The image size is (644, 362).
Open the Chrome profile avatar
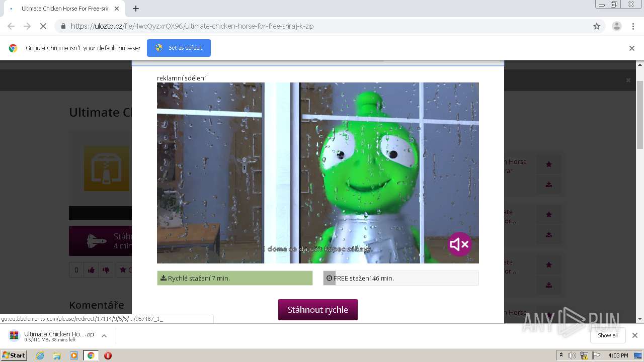tap(617, 26)
